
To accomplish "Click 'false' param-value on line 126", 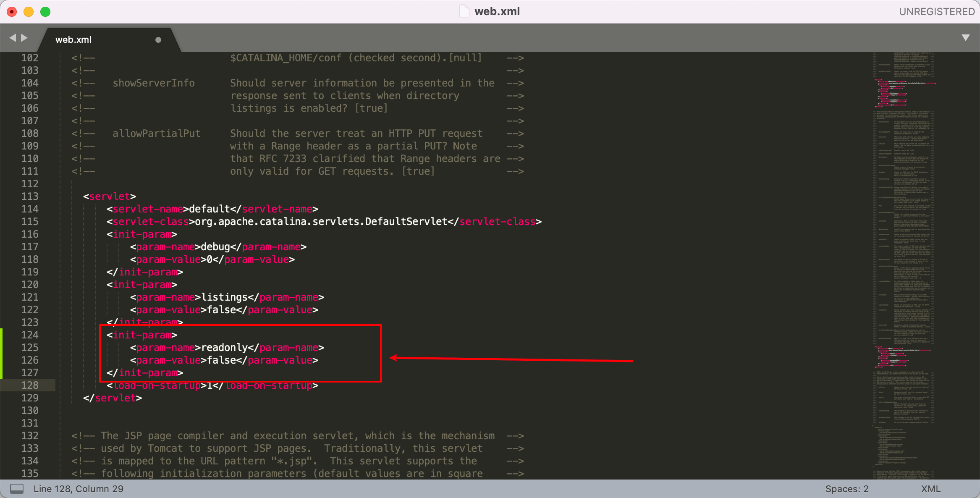I will pos(221,360).
